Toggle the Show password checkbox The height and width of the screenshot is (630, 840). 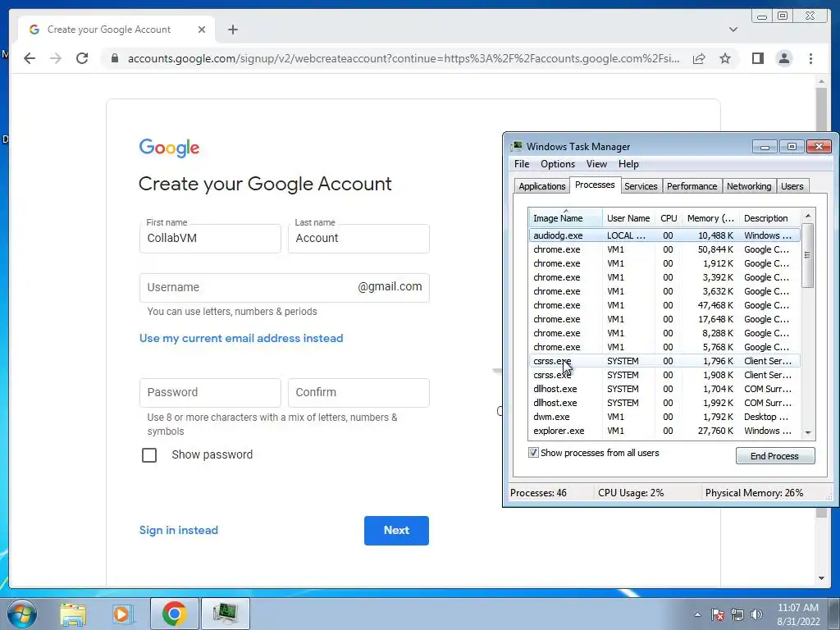pyautogui.click(x=149, y=454)
